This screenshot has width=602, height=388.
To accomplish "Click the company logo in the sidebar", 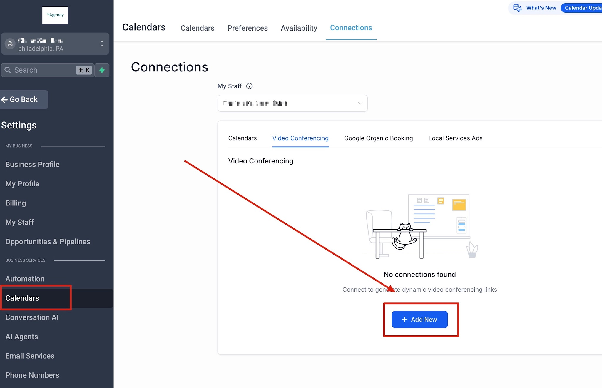I will click(x=55, y=15).
